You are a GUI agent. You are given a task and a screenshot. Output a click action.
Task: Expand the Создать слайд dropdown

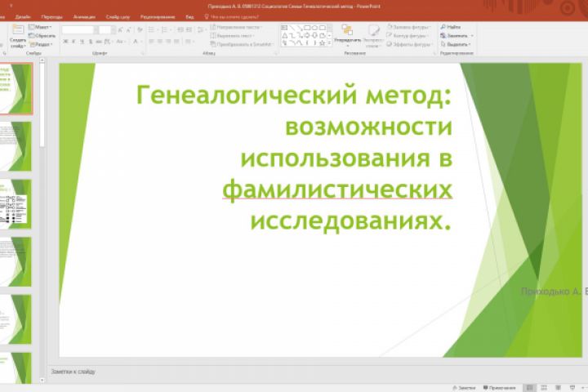pos(18,43)
